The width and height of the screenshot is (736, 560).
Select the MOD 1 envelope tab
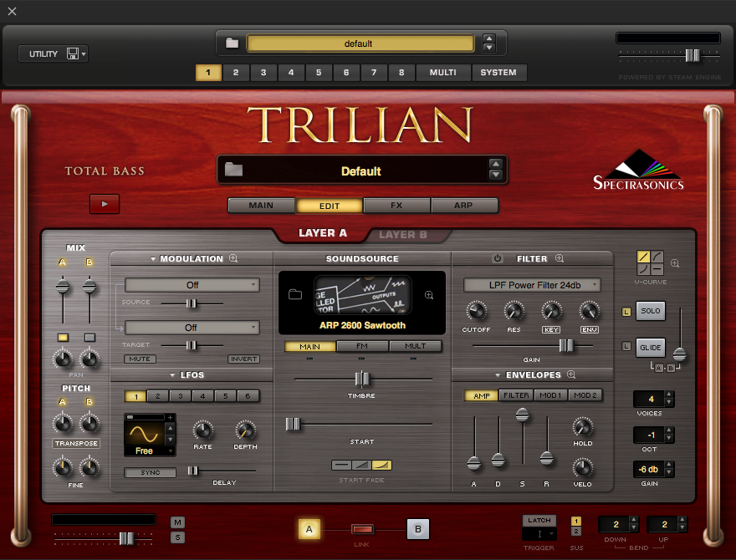pos(550,395)
